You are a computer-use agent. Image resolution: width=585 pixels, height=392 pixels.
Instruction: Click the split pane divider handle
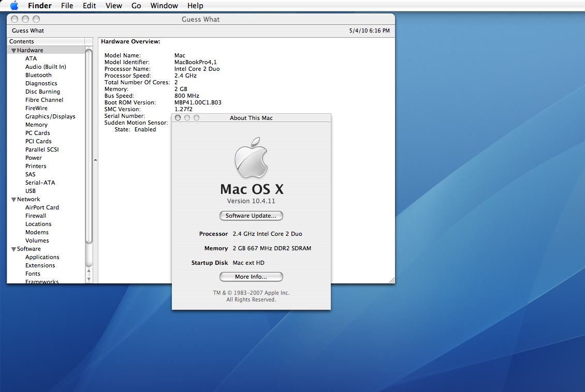95,160
